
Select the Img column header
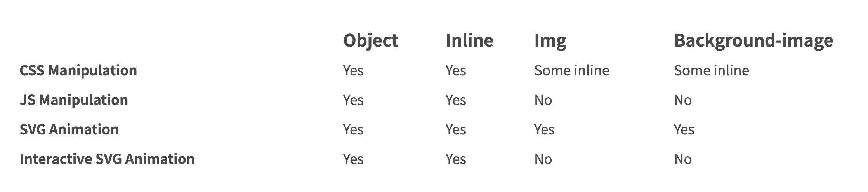pyautogui.click(x=550, y=41)
